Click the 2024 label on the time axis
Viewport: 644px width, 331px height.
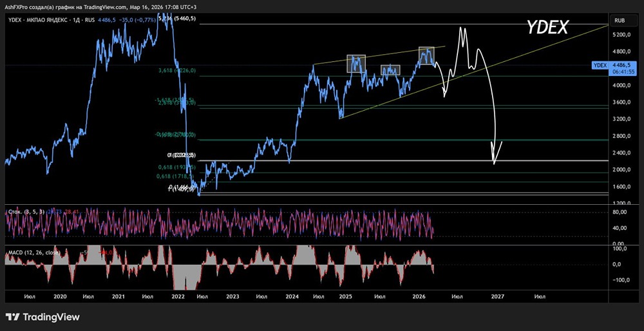click(x=292, y=296)
